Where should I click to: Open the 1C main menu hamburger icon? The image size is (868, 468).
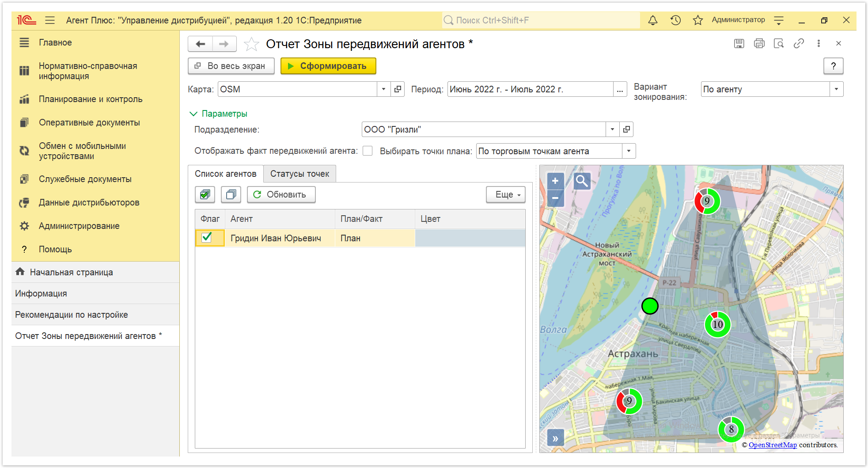coord(50,20)
